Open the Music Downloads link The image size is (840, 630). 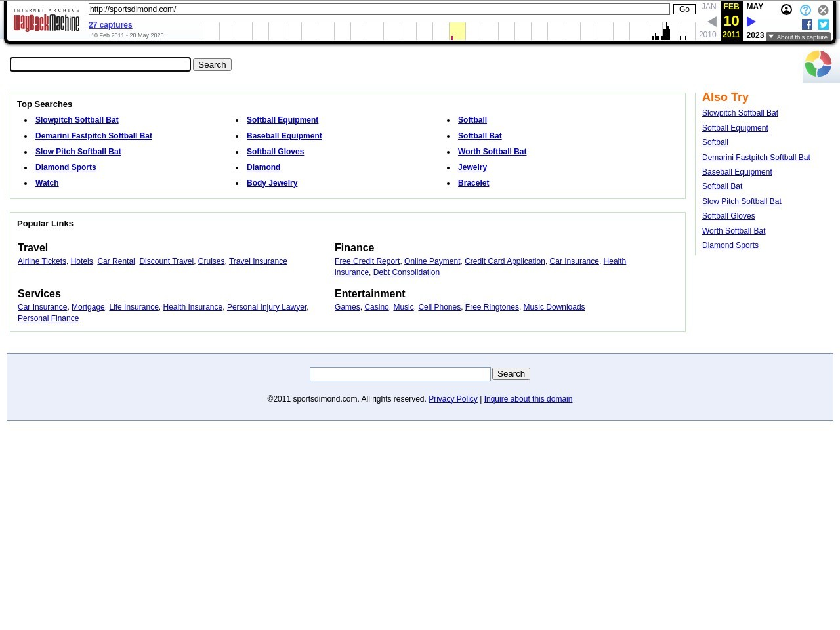(x=554, y=307)
